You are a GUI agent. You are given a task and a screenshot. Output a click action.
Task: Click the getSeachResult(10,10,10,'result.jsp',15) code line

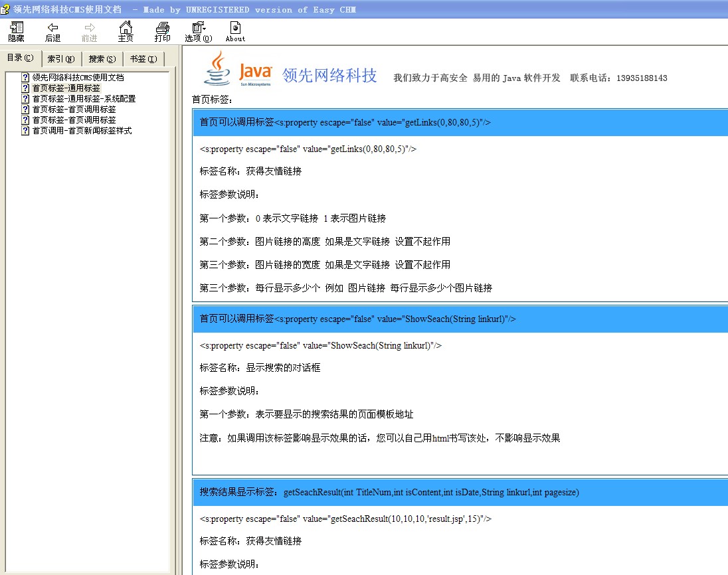(x=345, y=519)
